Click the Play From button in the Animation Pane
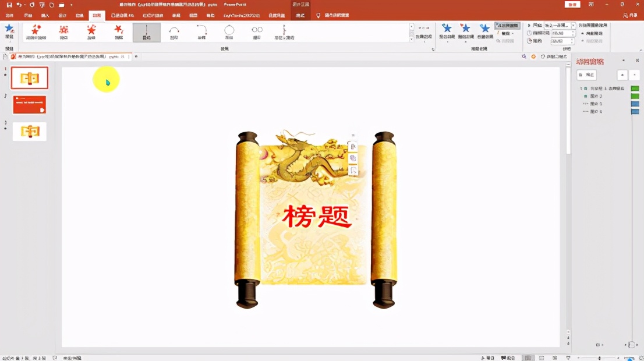Screen dimensions: 644x361 [585, 75]
